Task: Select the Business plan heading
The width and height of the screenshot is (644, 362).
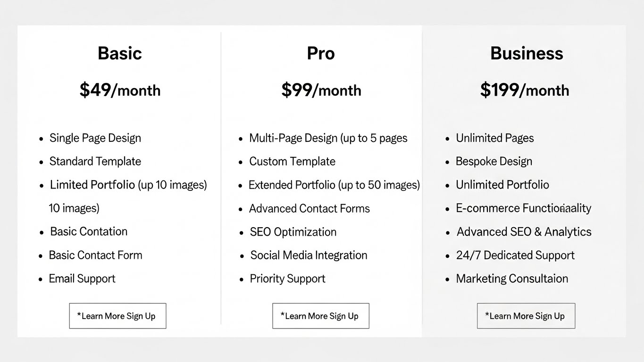Action: tap(527, 53)
